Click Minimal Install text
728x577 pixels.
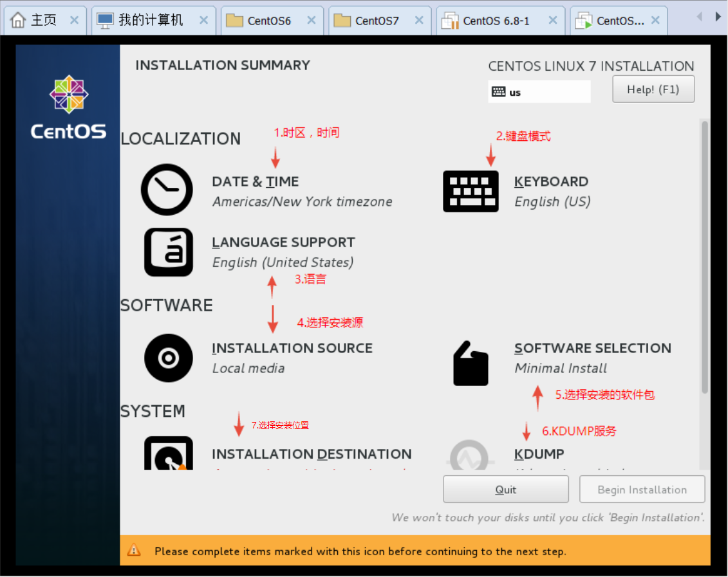(561, 369)
